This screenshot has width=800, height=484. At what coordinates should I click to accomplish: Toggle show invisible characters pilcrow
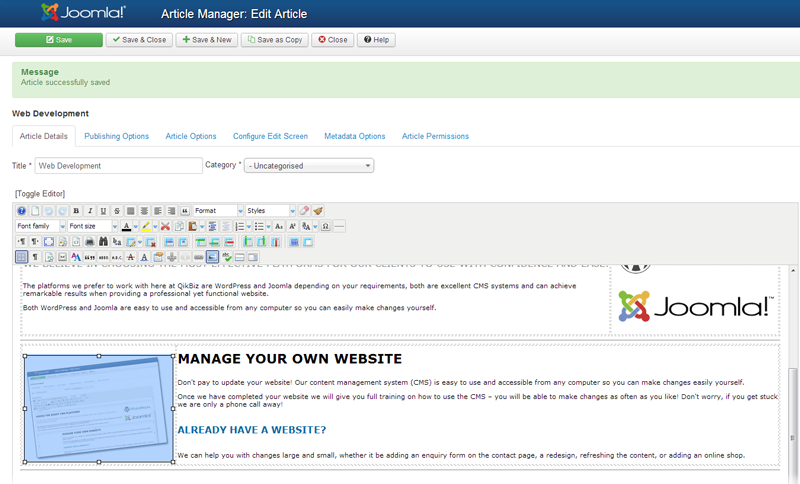click(35, 257)
